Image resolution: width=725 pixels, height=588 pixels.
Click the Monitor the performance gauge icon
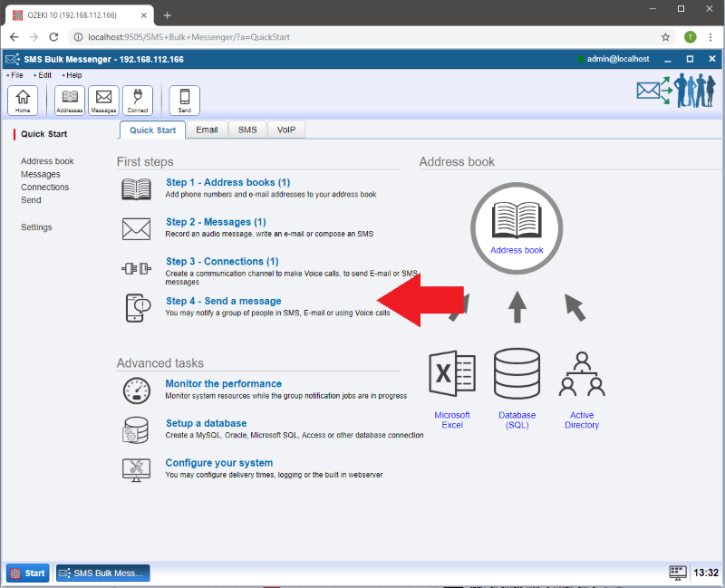point(136,390)
